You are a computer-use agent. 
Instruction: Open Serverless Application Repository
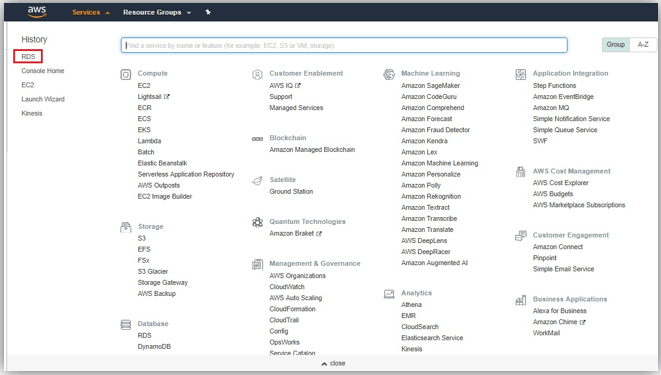[x=186, y=174]
